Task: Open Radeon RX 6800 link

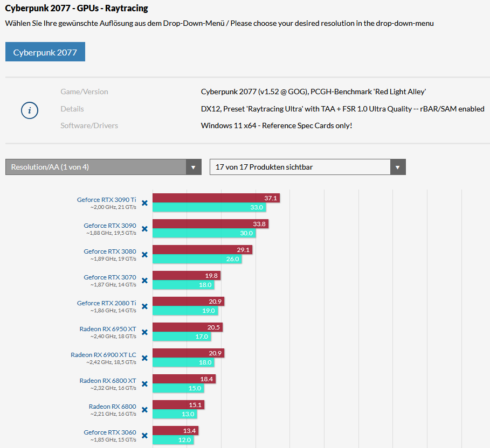Action: 113,407
